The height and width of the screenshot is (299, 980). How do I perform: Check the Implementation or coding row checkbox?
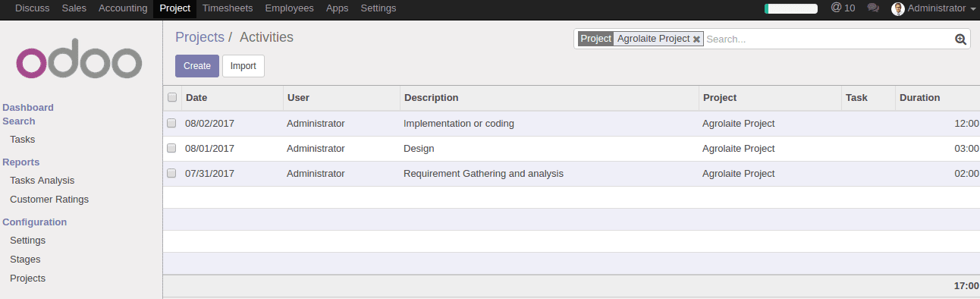(x=171, y=123)
